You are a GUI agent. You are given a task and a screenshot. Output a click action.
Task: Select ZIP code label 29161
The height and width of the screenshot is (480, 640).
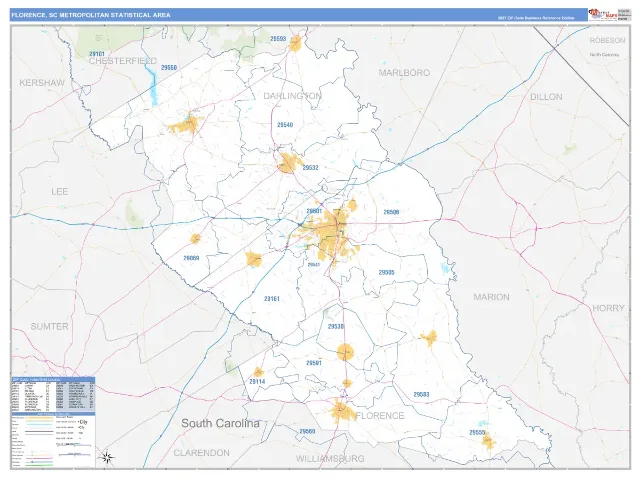click(272, 299)
